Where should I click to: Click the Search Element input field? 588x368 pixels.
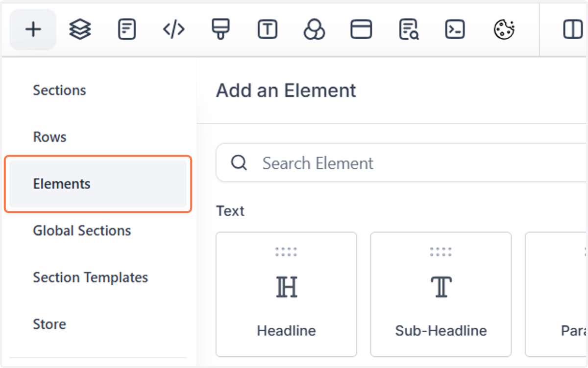tap(402, 162)
